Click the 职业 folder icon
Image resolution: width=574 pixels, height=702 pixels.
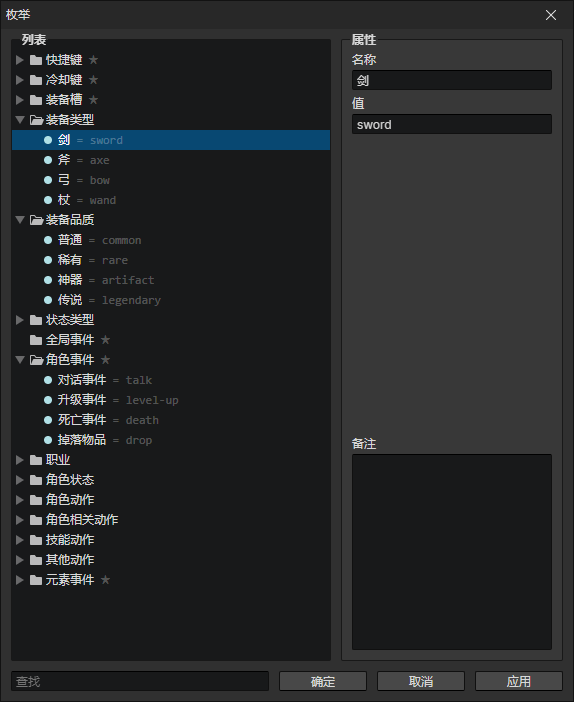36,460
